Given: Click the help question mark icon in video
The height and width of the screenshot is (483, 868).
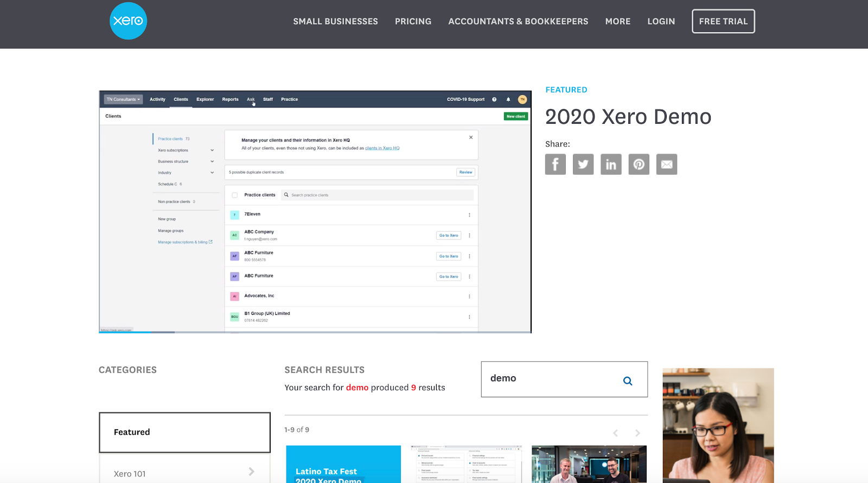Looking at the screenshot, I should 494,99.
